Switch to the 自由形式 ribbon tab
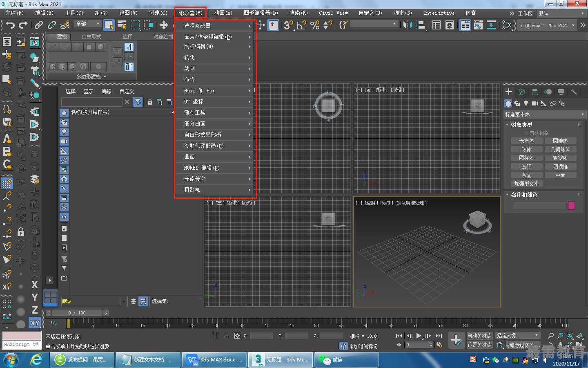588x368 pixels. 91,37
